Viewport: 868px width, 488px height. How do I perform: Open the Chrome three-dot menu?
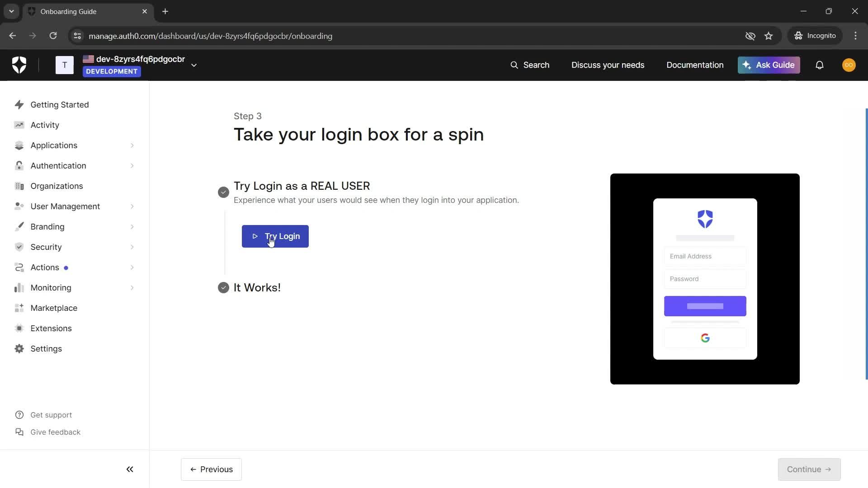(855, 36)
